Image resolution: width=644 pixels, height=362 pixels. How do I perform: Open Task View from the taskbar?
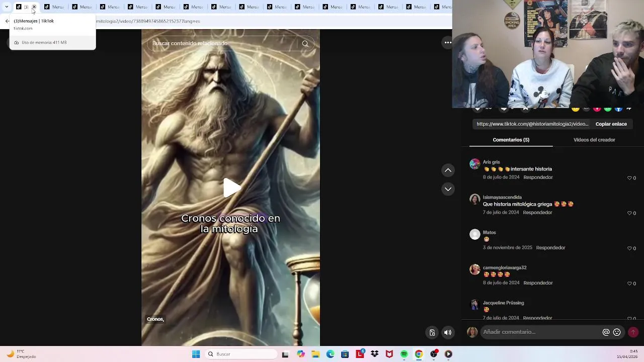coord(285,354)
